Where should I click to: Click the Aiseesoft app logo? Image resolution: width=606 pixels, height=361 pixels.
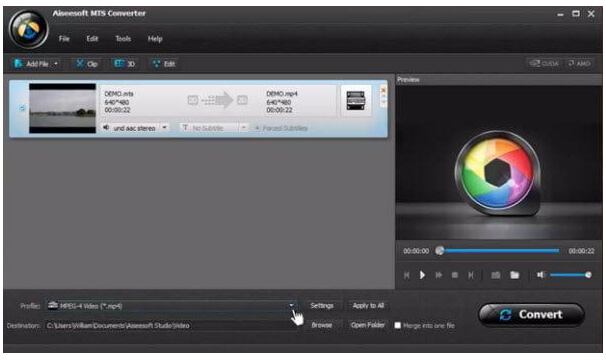point(29,29)
